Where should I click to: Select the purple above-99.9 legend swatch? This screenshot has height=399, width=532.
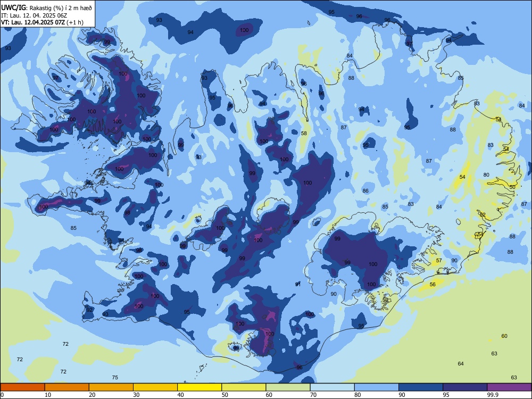(509, 387)
